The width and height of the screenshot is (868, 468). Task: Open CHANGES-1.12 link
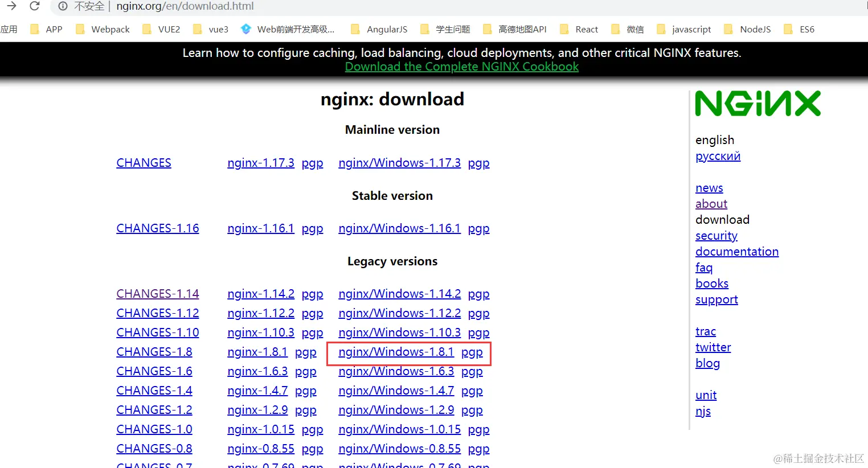(x=158, y=313)
